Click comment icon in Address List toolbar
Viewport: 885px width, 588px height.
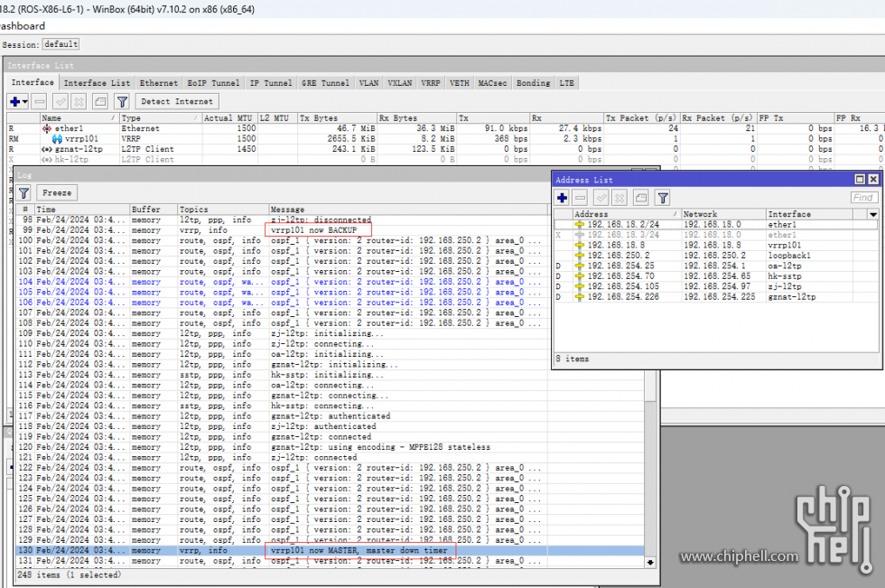[641, 198]
